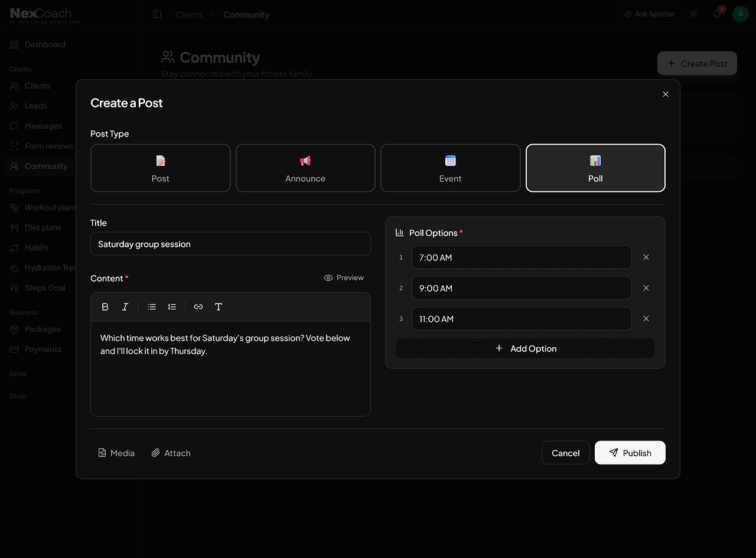Image resolution: width=756 pixels, height=558 pixels.
Task: Insert a link in the content editor
Action: 198,307
